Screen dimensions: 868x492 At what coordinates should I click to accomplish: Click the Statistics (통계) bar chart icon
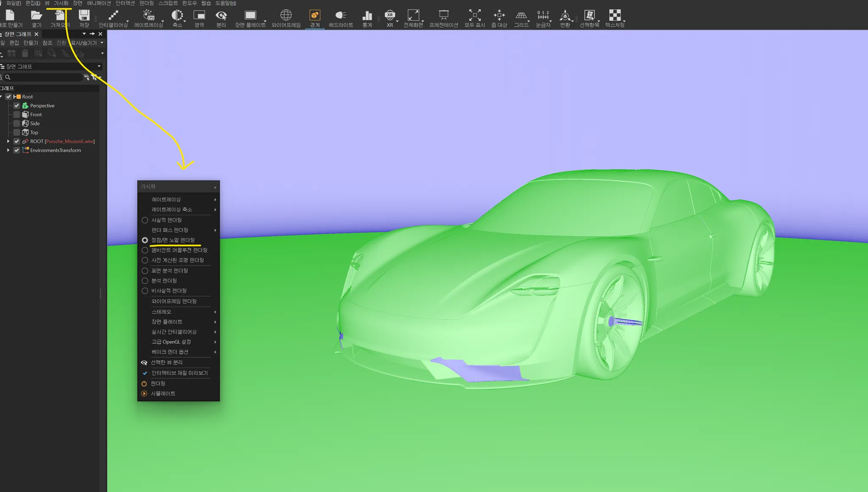367,15
